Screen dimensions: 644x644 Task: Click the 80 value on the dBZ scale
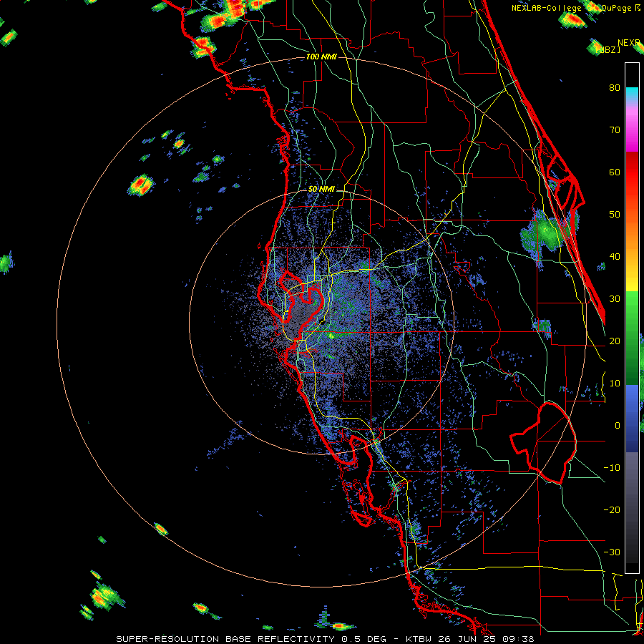tap(615, 88)
